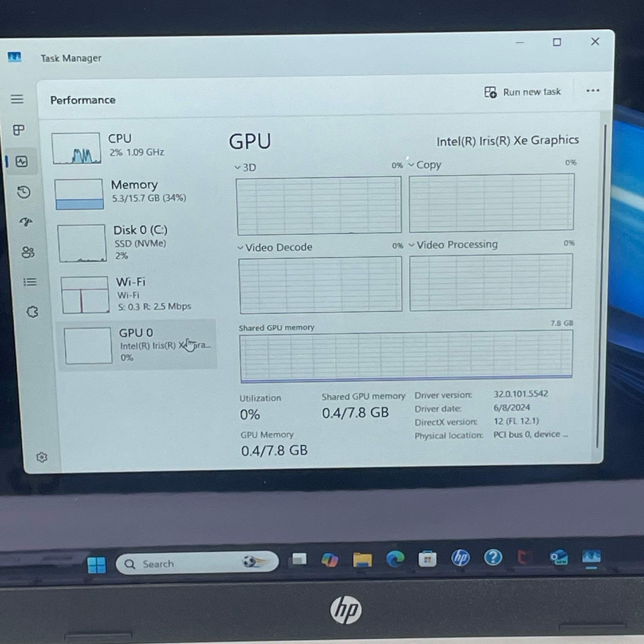Image resolution: width=644 pixels, height=644 pixels.
Task: Open the Windows Start menu
Action: tap(97, 565)
